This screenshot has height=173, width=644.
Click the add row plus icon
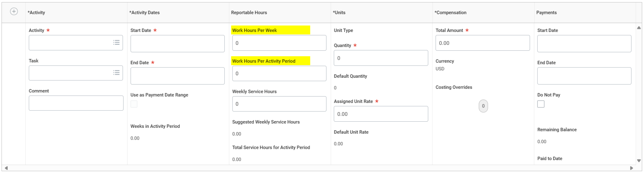pyautogui.click(x=14, y=12)
